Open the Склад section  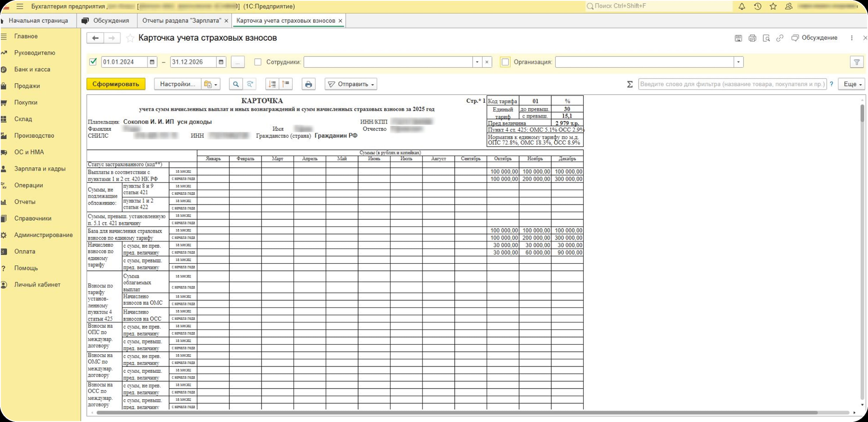pyautogui.click(x=23, y=119)
